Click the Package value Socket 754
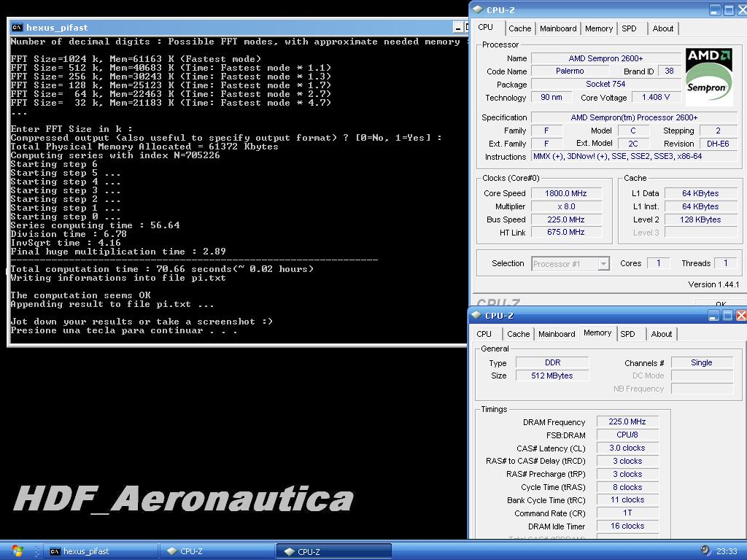 (x=605, y=85)
